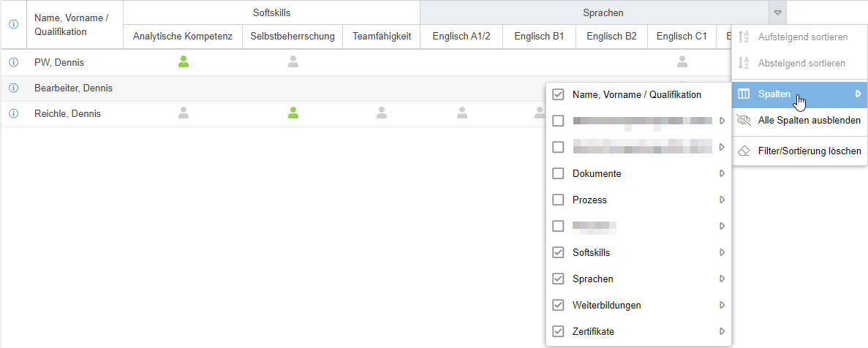Choose Filter/Sortierung löschen from menu

coord(809,151)
